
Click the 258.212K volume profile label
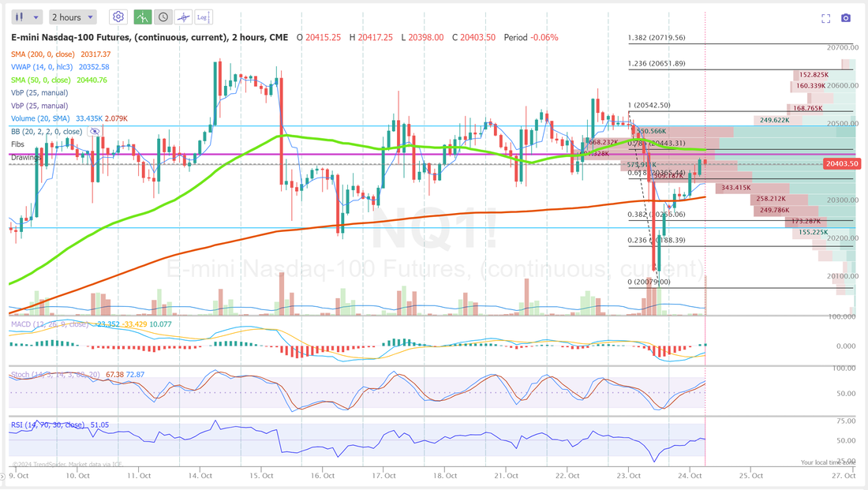pos(771,199)
